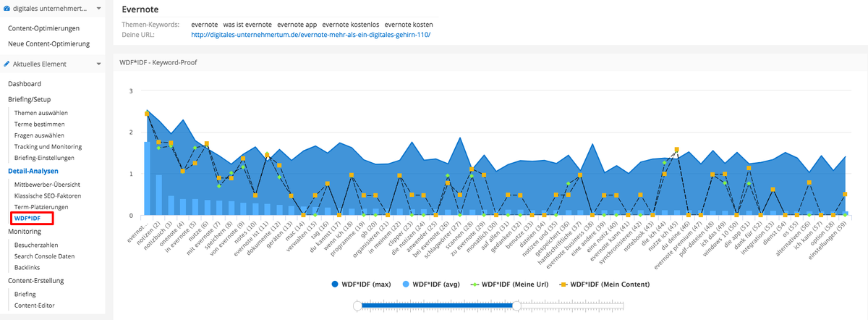Viewport: 868px width, 320px height.
Task: Collapse the Aktuelles Element section arrow
Action: tap(98, 64)
